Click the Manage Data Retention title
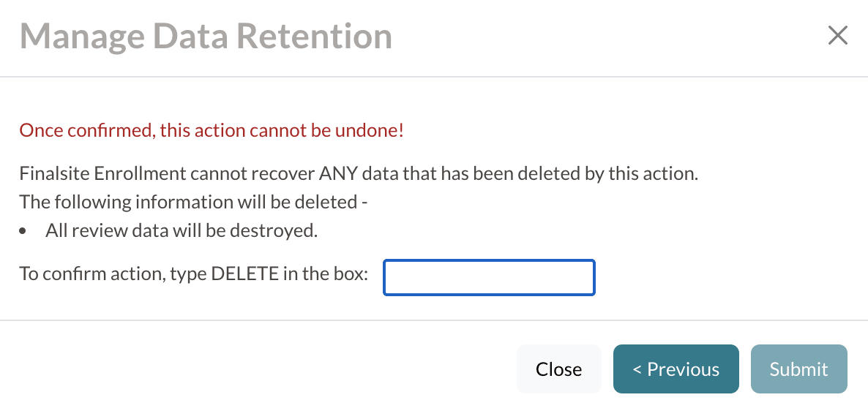This screenshot has height=411, width=868. click(206, 36)
